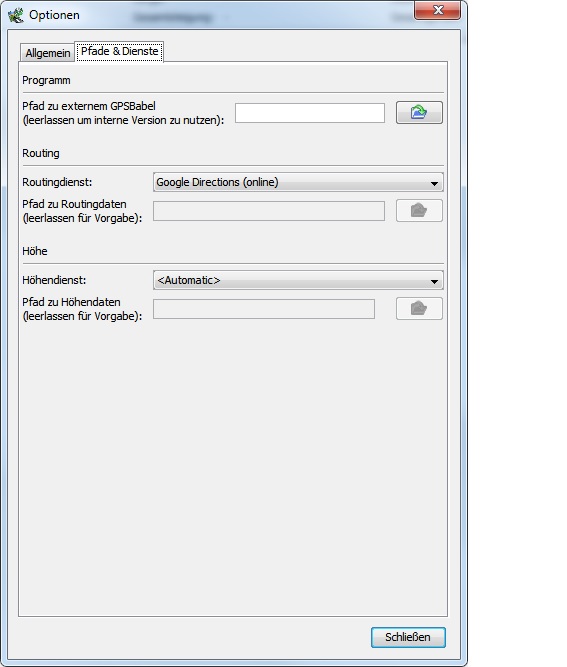Expand the Routingdienst list via its arrow
Image resolution: width=567 pixels, height=667 pixels.
pyautogui.click(x=434, y=183)
